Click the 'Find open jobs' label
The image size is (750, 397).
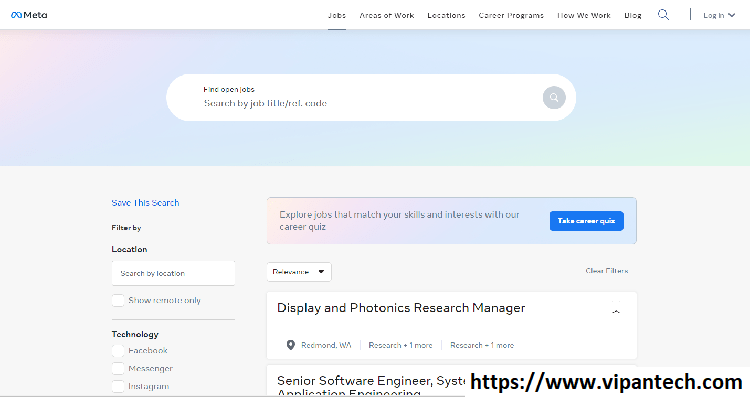click(x=229, y=89)
